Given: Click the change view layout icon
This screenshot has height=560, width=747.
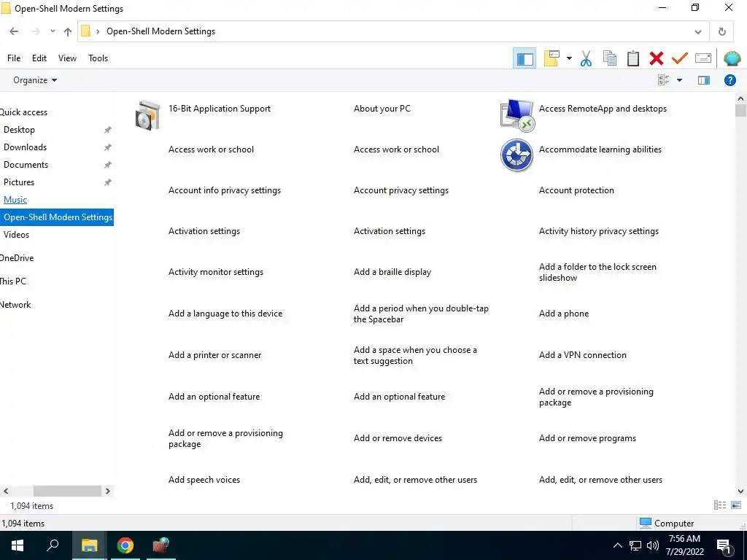Looking at the screenshot, I should point(663,80).
